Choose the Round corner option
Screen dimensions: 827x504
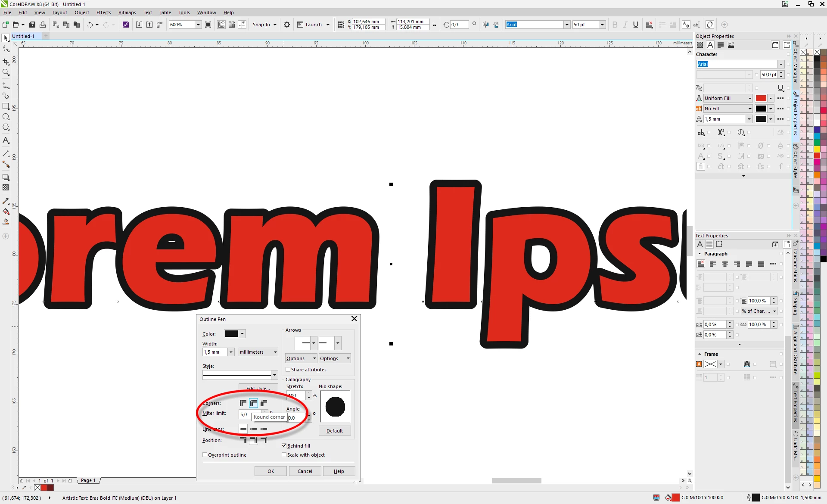point(253,403)
